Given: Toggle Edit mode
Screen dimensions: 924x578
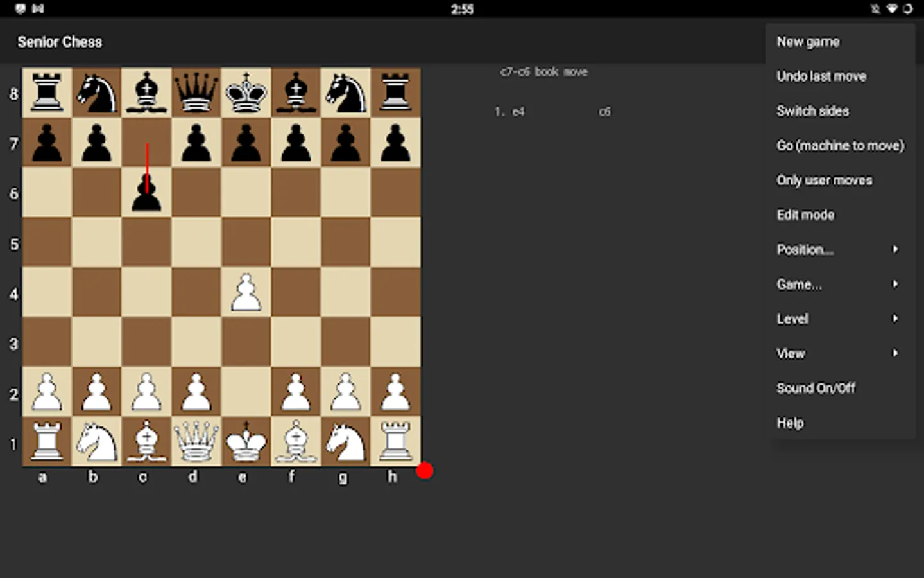Looking at the screenshot, I should (x=805, y=215).
